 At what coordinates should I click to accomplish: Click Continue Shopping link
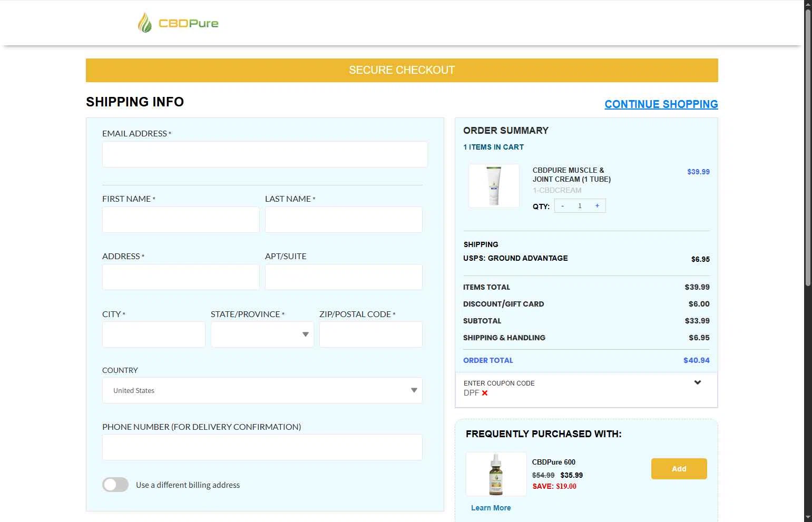click(661, 104)
